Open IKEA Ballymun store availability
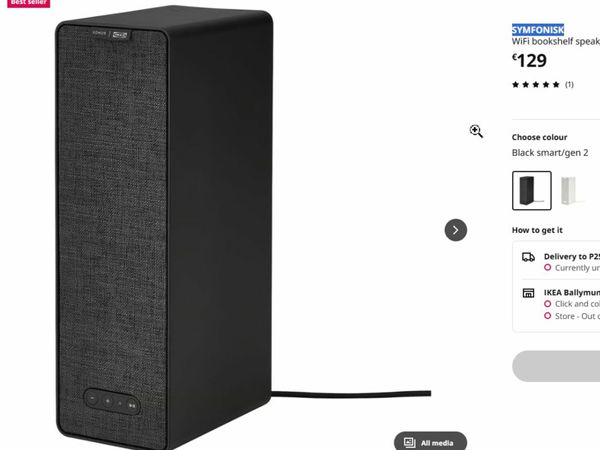The width and height of the screenshot is (600, 450). [x=571, y=293]
